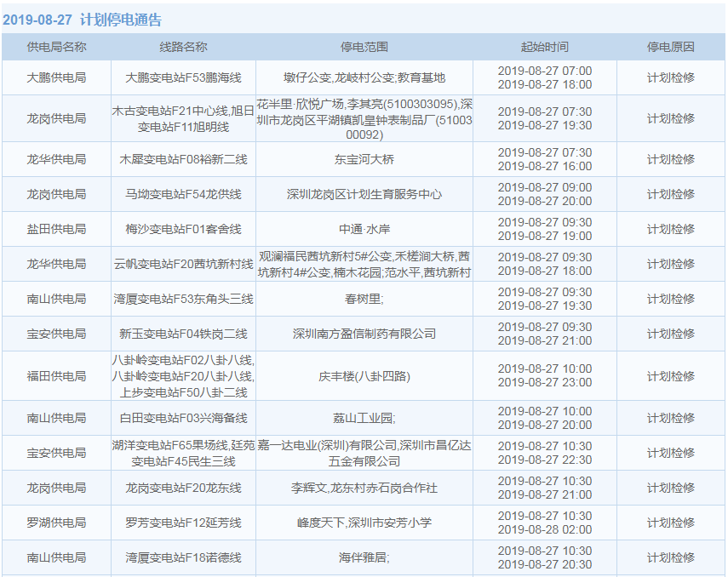Select the 罗湖供电局 cell
The width and height of the screenshot is (728, 577).
click(x=56, y=523)
